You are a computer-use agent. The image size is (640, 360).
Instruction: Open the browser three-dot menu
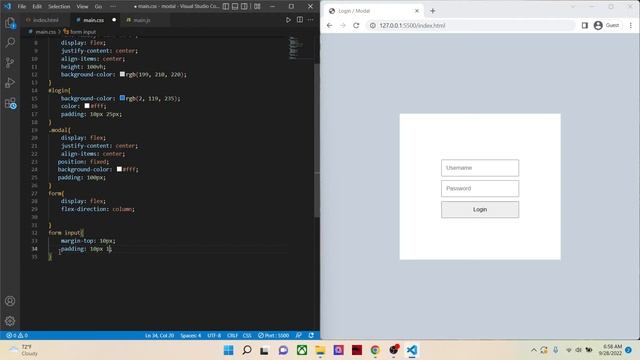pos(631,25)
